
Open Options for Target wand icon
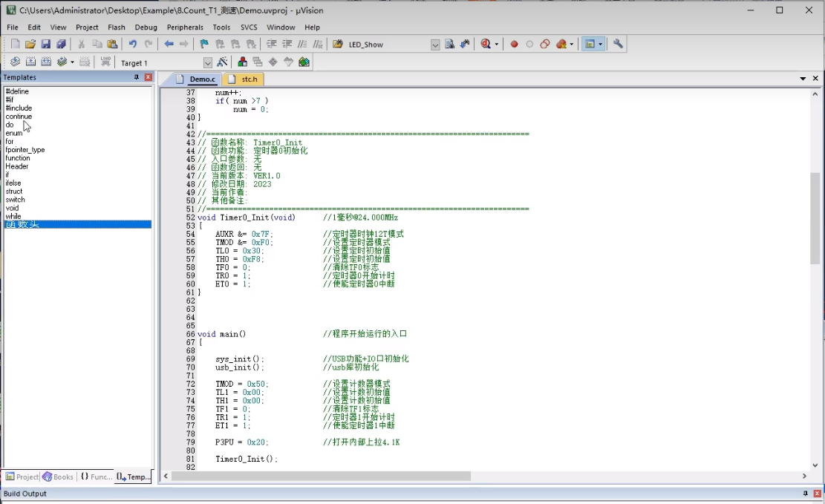click(222, 62)
